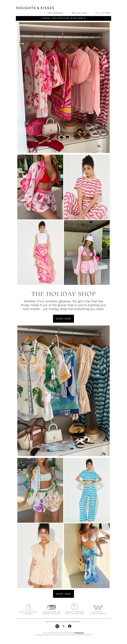Image resolution: width=127 pixels, height=644 pixels.
Task: Click the Noughts & Kisses logo
Action: [x=35, y=8]
